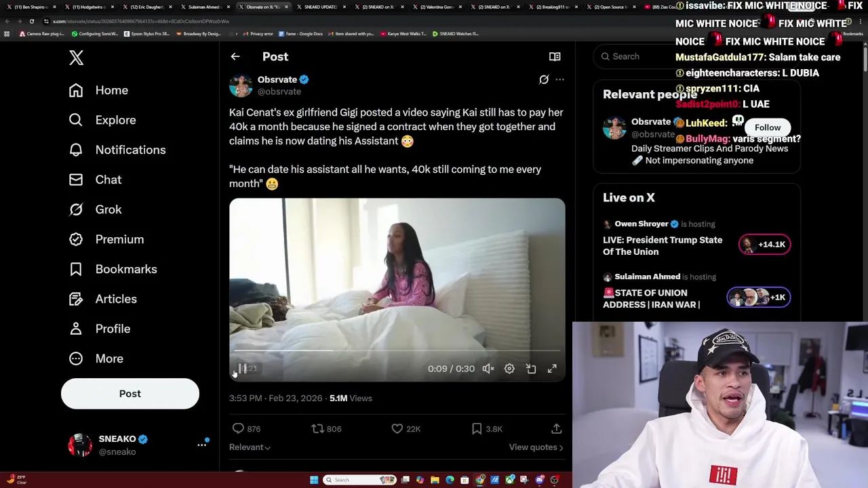Viewport: 868px width, 488px height.
Task: Unmute the video via speaker icon
Action: click(x=488, y=369)
